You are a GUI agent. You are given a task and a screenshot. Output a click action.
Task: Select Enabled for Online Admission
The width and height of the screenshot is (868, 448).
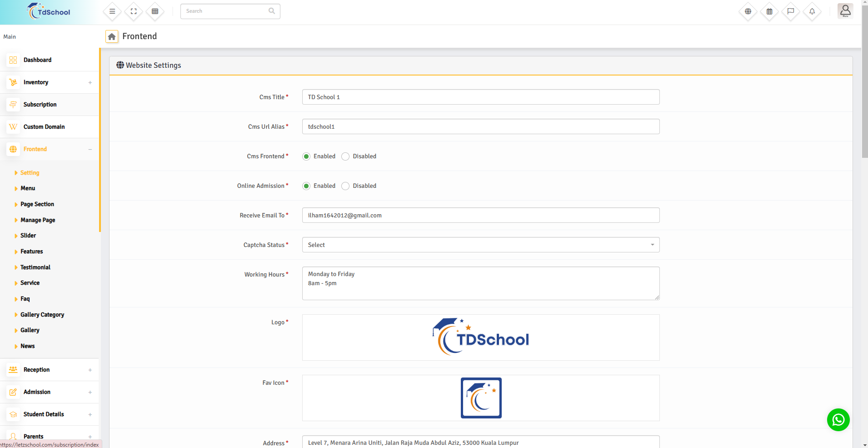coord(307,186)
